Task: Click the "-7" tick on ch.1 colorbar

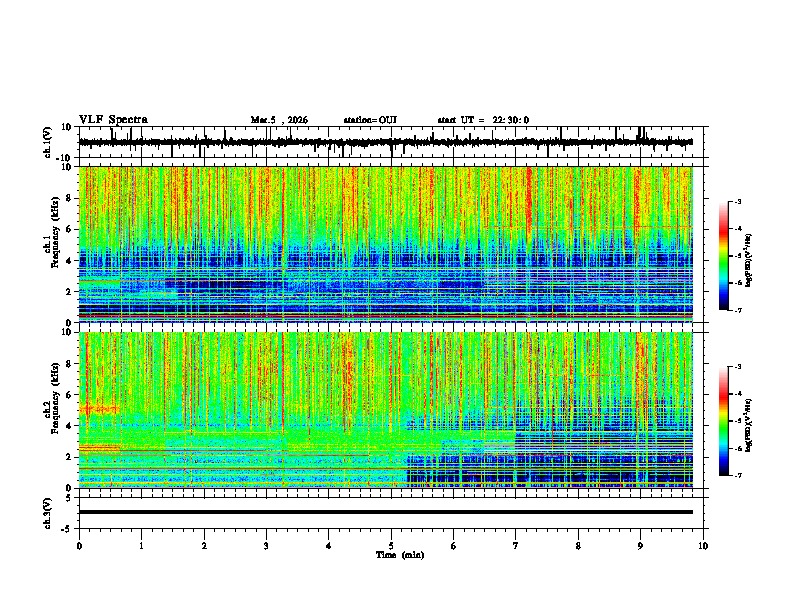Action: pyautogui.click(x=738, y=311)
